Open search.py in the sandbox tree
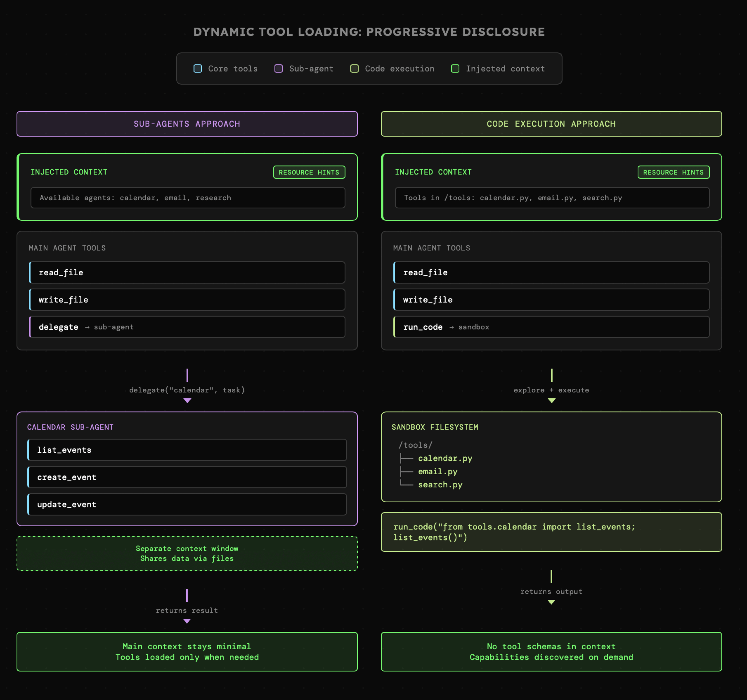This screenshot has height=700, width=747. [x=440, y=485]
